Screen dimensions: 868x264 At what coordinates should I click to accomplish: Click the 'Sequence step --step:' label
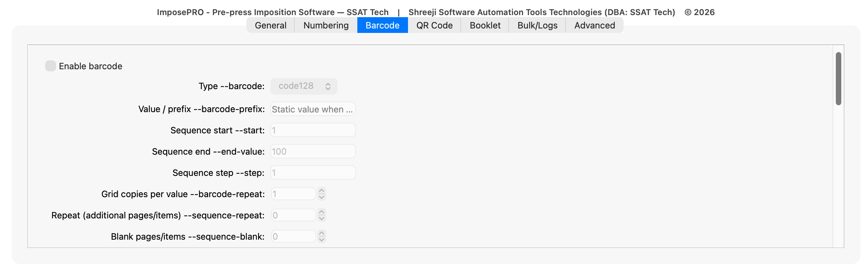[x=218, y=173]
